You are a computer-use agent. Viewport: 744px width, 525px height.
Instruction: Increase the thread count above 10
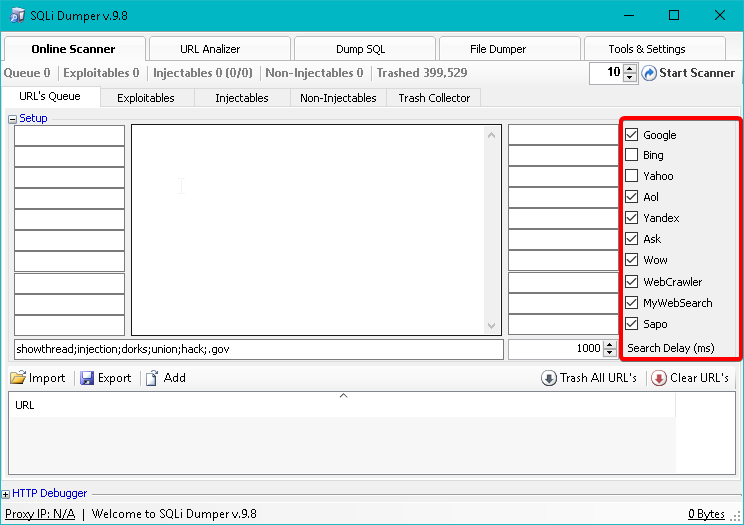tap(630, 69)
